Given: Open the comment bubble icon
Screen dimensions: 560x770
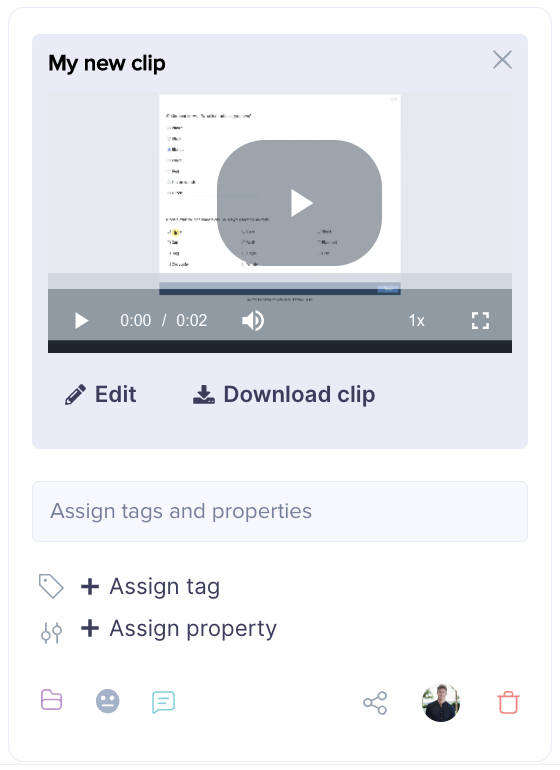Looking at the screenshot, I should (164, 702).
